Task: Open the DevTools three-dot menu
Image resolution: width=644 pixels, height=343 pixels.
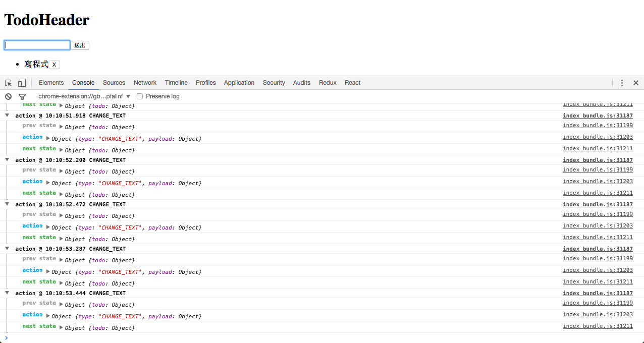Action: pos(622,83)
